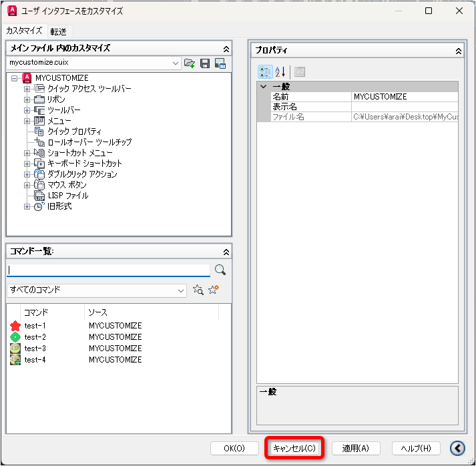Image resolution: width=476 pixels, height=466 pixels.
Task: Switch to the カスタマイズ tab
Action: (x=24, y=31)
